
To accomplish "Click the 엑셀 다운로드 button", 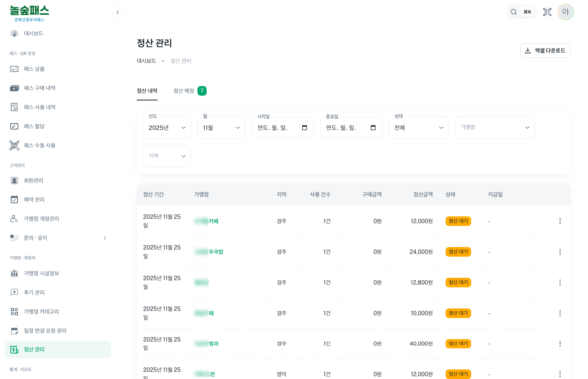I will coord(545,51).
